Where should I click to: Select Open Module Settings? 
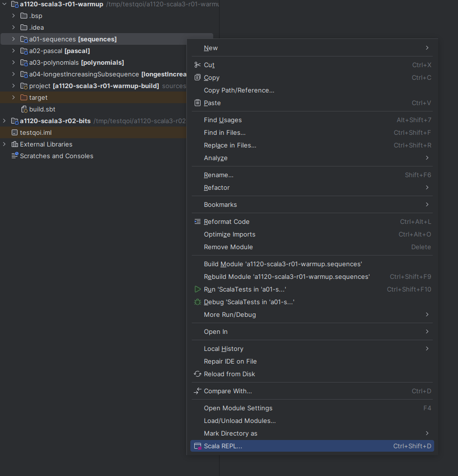238,408
